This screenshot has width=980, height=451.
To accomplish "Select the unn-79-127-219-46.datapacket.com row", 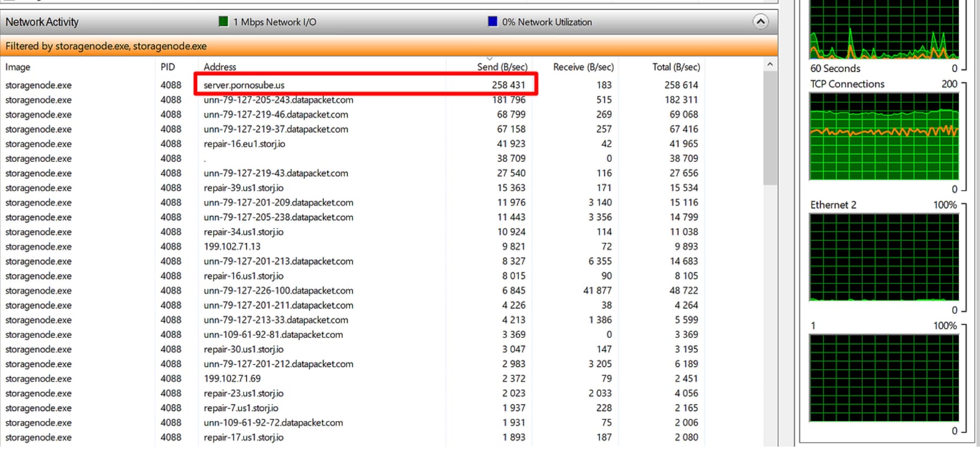I will [x=353, y=114].
